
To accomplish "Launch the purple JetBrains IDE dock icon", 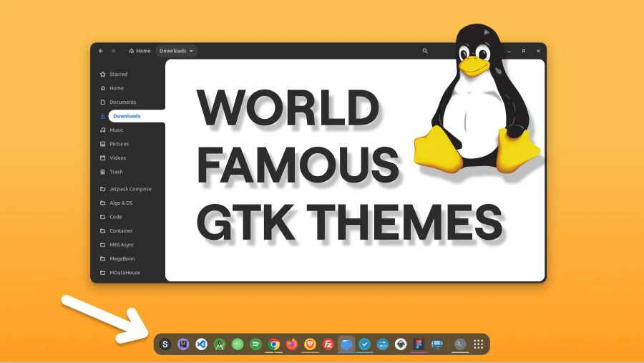I will coord(183,344).
